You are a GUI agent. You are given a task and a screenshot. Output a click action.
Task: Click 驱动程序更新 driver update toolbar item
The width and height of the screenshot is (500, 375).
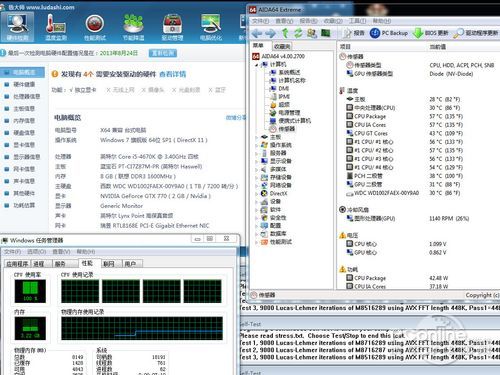(476, 33)
